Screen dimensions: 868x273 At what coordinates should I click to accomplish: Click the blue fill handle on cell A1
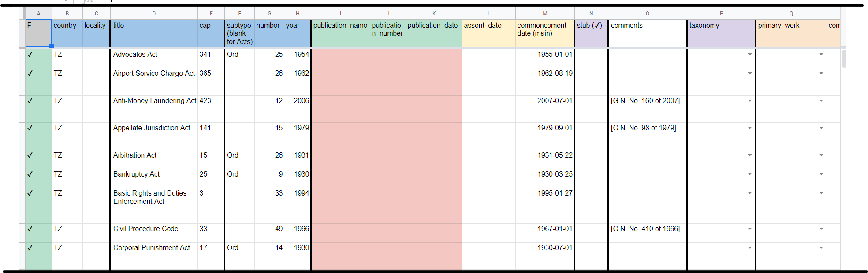click(x=52, y=46)
